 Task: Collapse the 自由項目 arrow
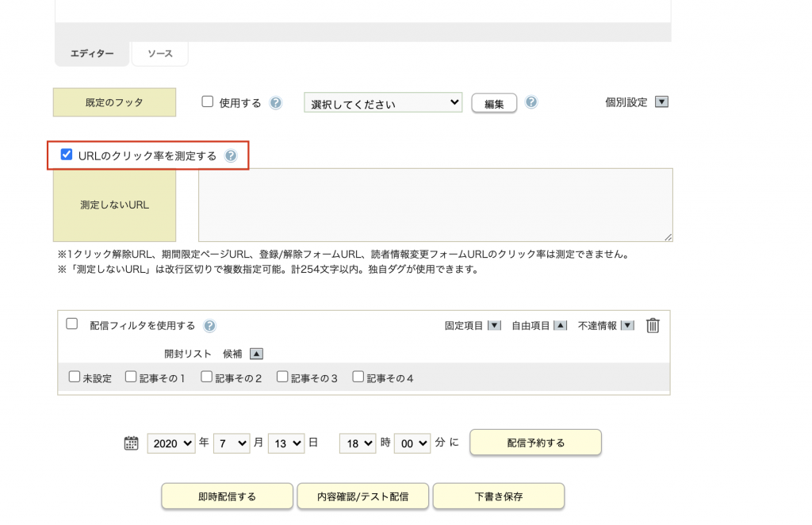[x=560, y=325]
